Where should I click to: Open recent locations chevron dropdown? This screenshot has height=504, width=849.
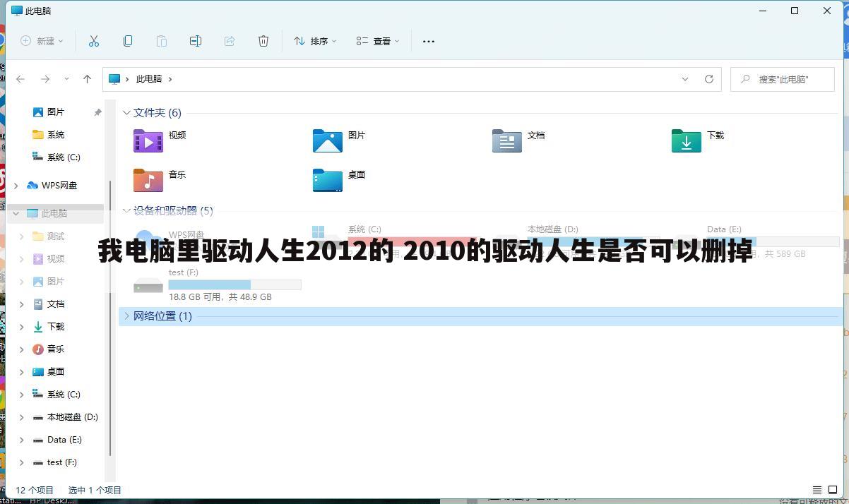(x=66, y=79)
